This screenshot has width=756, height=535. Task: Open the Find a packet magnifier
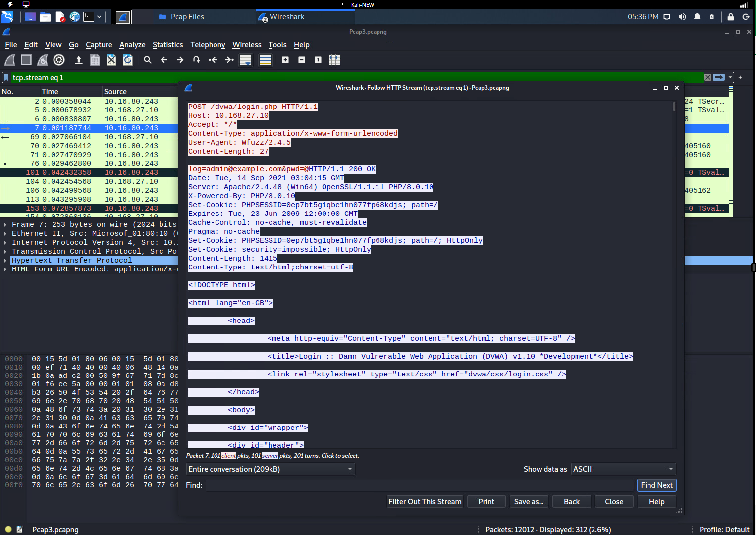[x=148, y=60]
